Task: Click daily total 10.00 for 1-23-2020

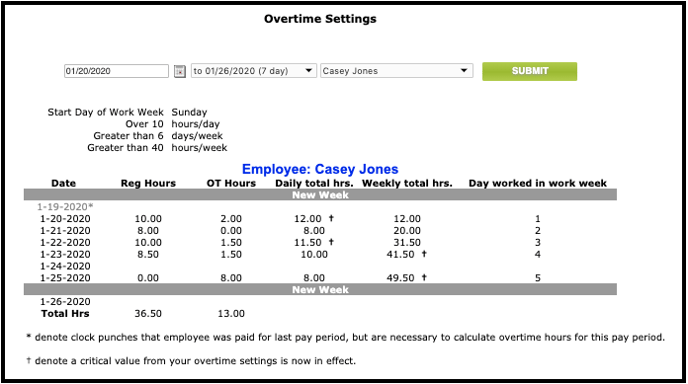Action: 314,254
